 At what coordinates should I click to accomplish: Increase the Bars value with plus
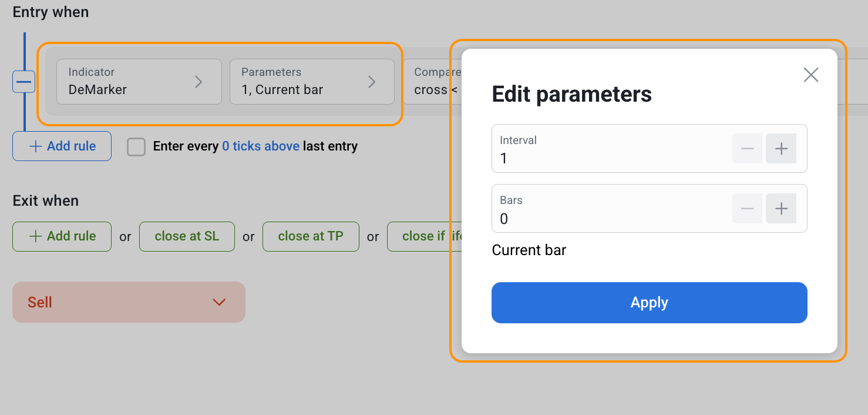(x=780, y=209)
